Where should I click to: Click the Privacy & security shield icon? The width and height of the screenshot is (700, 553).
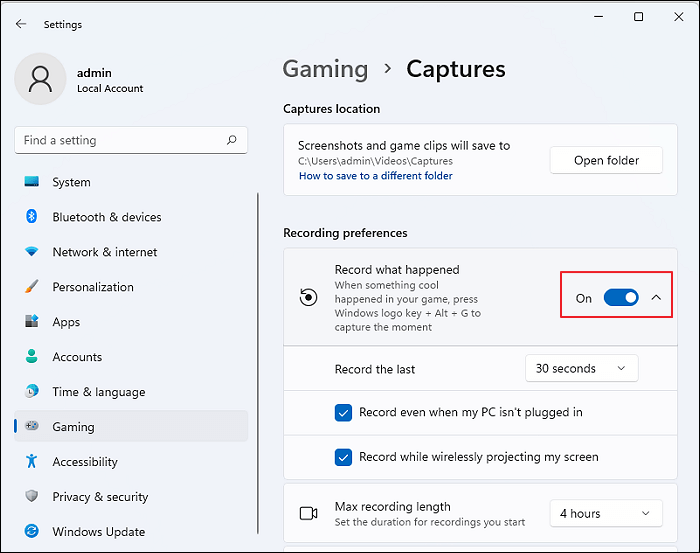pos(32,497)
